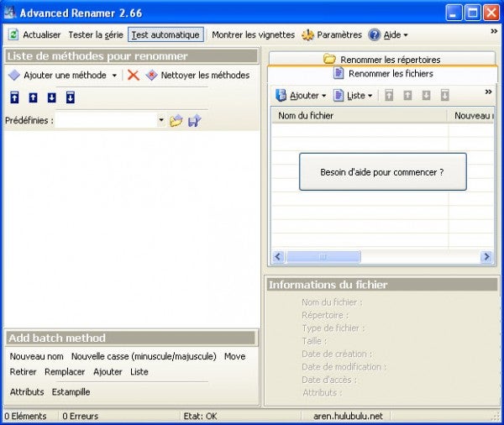Viewport: 504px width, 425px height.
Task: Add Liste batch method
Action: (139, 371)
